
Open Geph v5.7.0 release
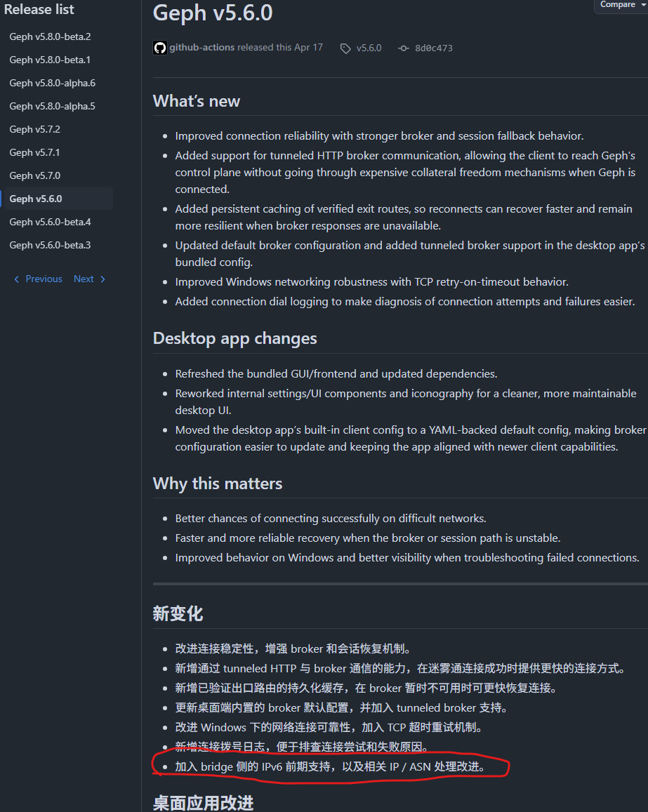[x=34, y=175]
